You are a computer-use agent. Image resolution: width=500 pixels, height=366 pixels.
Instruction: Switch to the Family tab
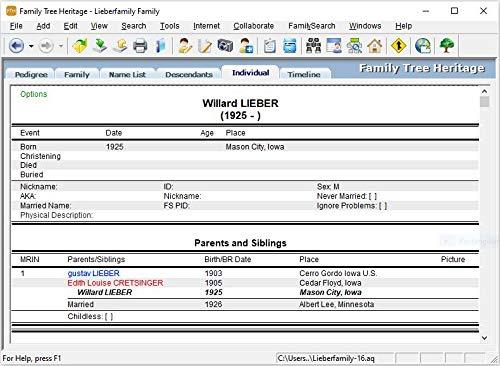coord(77,74)
